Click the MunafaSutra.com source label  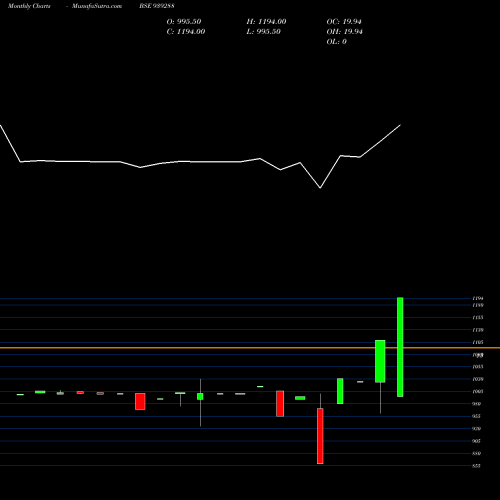click(97, 6)
